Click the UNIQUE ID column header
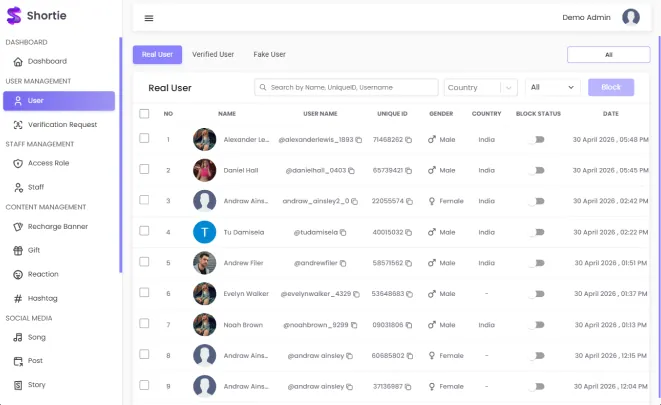Screen dimensions: 661x405 click(x=392, y=114)
